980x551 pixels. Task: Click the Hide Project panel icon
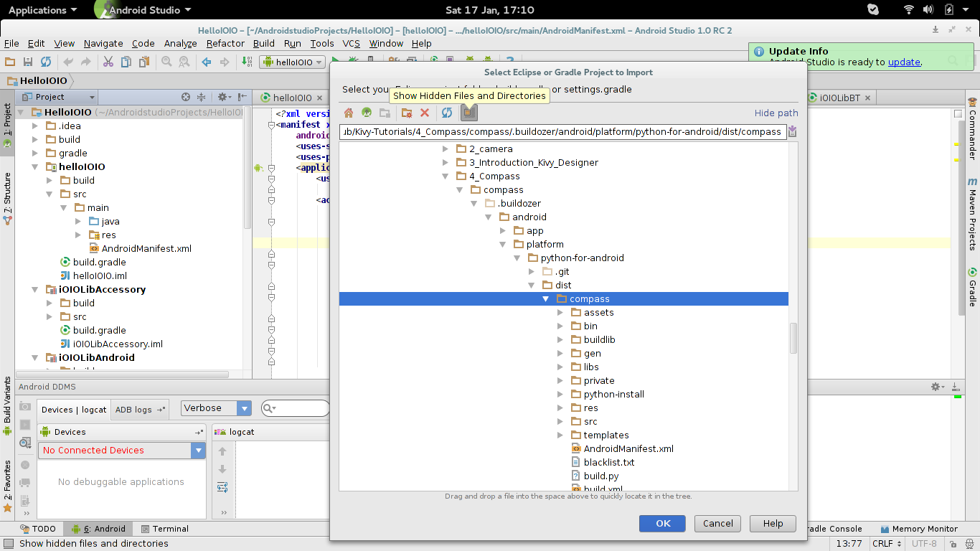point(242,97)
